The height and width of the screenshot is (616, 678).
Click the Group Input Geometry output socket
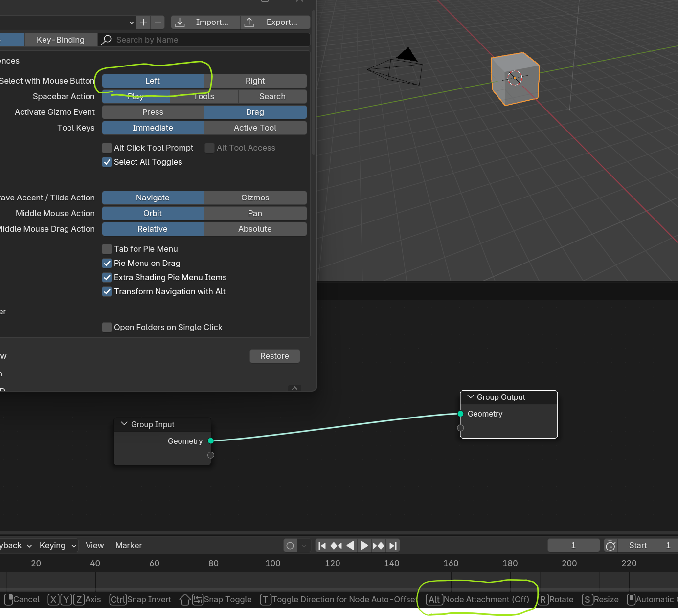coord(211,441)
